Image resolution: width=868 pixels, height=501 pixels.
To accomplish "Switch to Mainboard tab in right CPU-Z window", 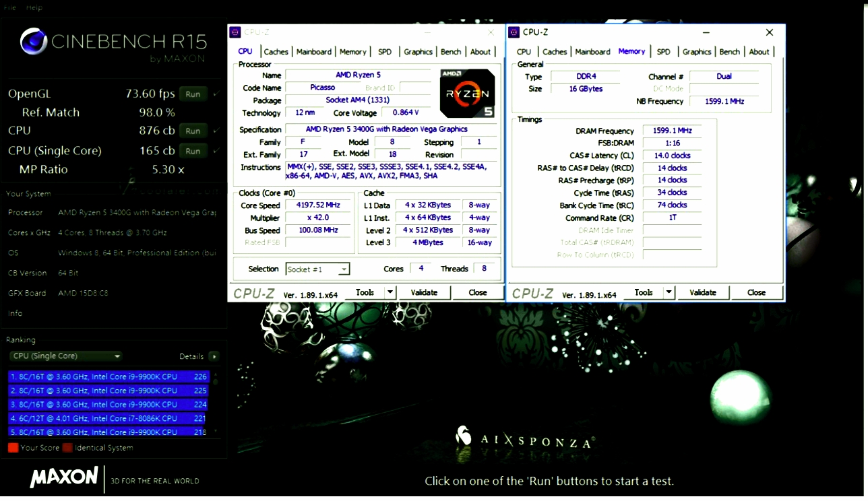I will point(593,52).
